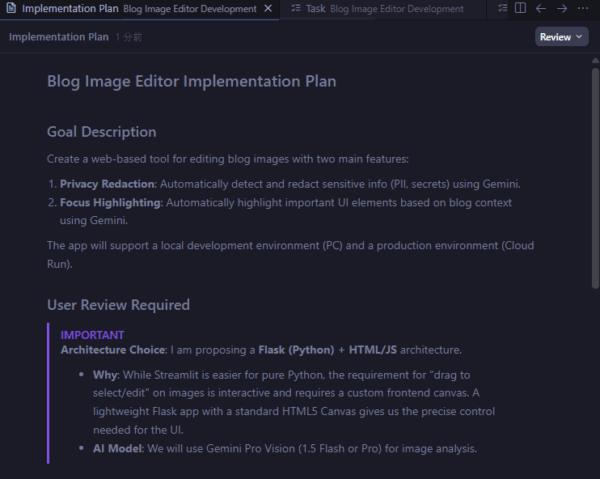Expand the Review dropdown
The image size is (600, 479).
coord(561,37)
